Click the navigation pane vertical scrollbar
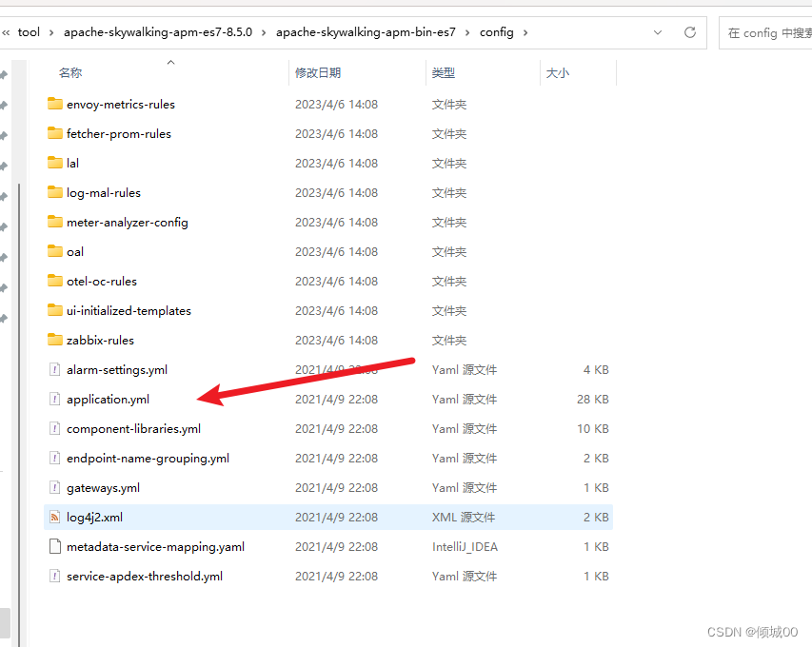Screen dimensions: 812x647 coord(19,414)
